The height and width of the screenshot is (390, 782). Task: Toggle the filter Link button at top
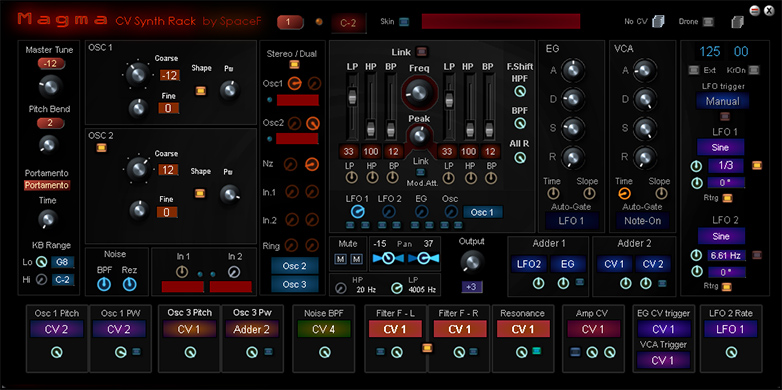coord(422,51)
